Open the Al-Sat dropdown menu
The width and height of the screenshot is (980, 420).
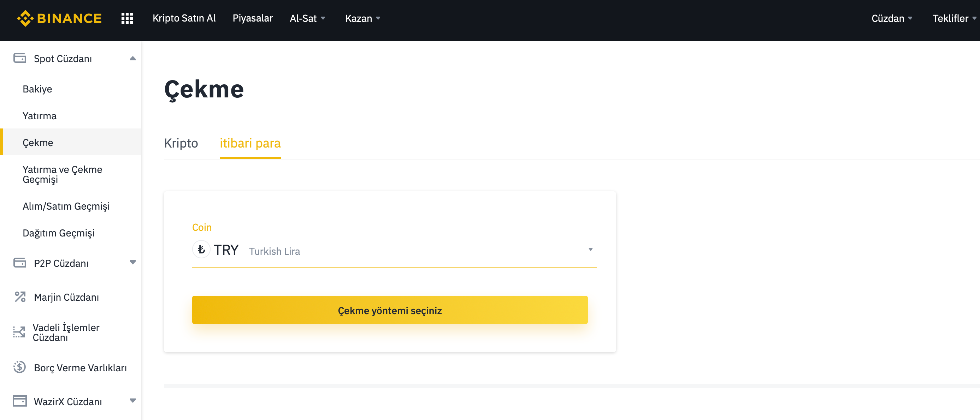pyautogui.click(x=307, y=18)
